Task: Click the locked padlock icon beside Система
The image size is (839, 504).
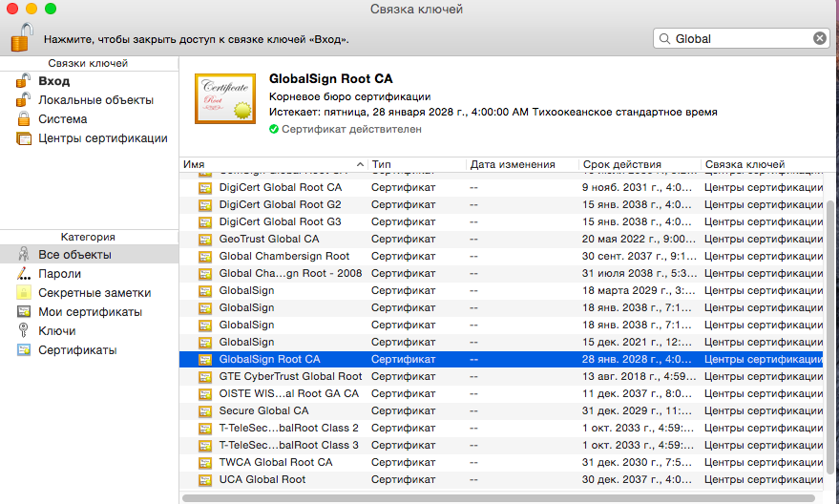Action: [24, 118]
